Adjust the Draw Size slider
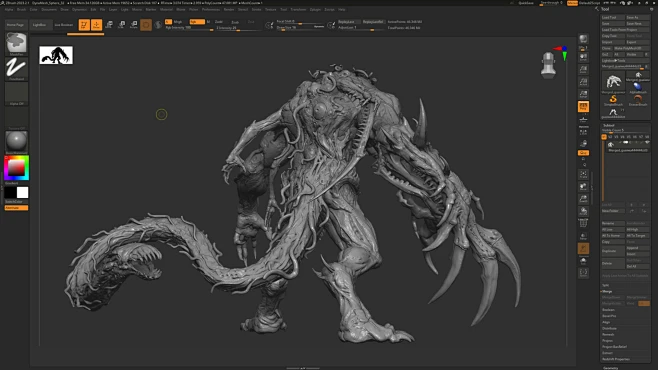This screenshot has height=370, width=658. point(300,28)
